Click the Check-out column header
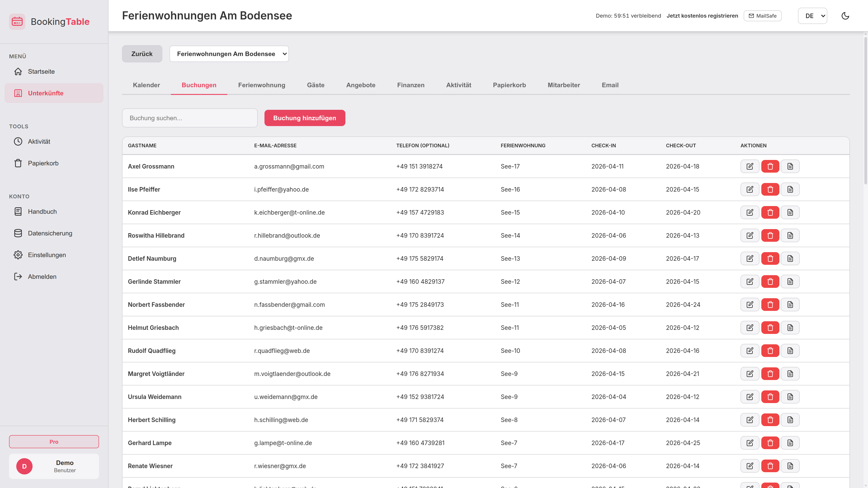This screenshot has width=868, height=488. 681,145
